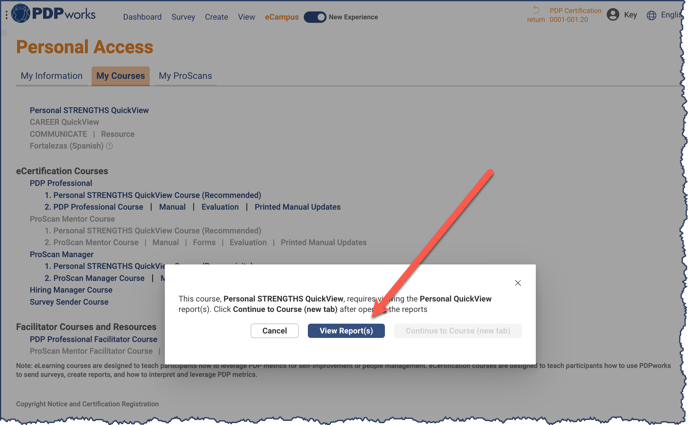Click the COMMUNICATE course
Viewport: 688px width, 425px height.
point(58,134)
